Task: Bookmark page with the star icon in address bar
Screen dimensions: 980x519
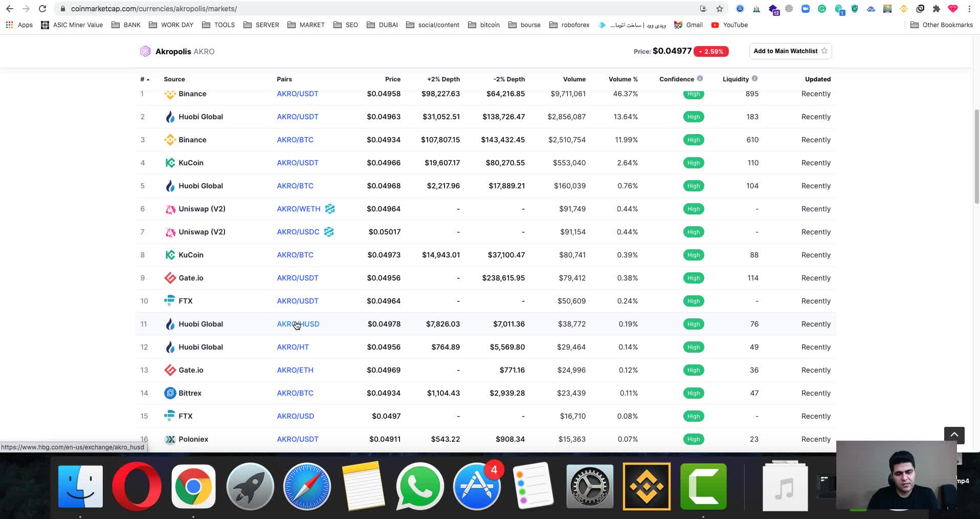Action: point(720,9)
